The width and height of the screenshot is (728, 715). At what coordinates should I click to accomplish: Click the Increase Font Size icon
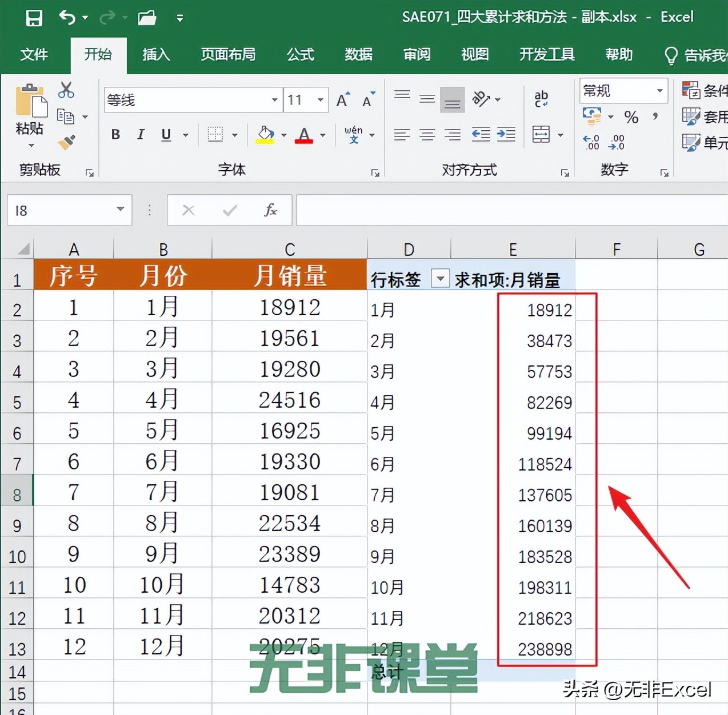point(341,98)
